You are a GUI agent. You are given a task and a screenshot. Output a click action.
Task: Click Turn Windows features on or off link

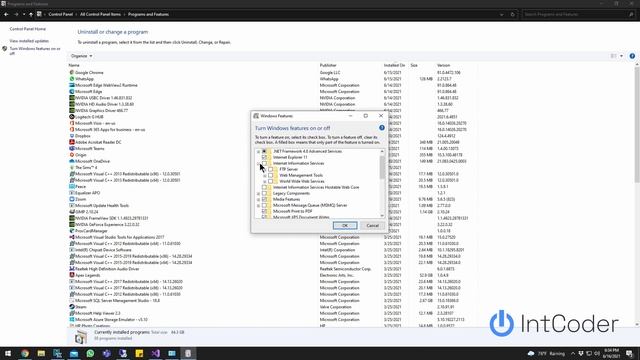35,51
